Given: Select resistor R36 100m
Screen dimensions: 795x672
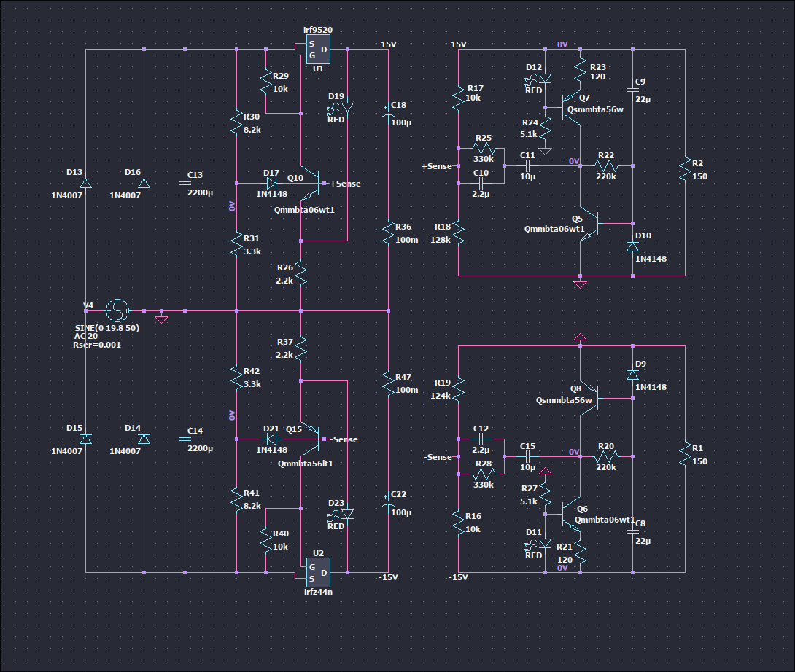Looking at the screenshot, I should pos(388,233).
